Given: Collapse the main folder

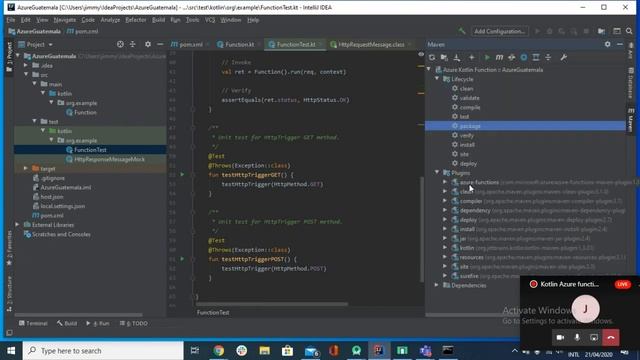Looking at the screenshot, I should click(35, 84).
